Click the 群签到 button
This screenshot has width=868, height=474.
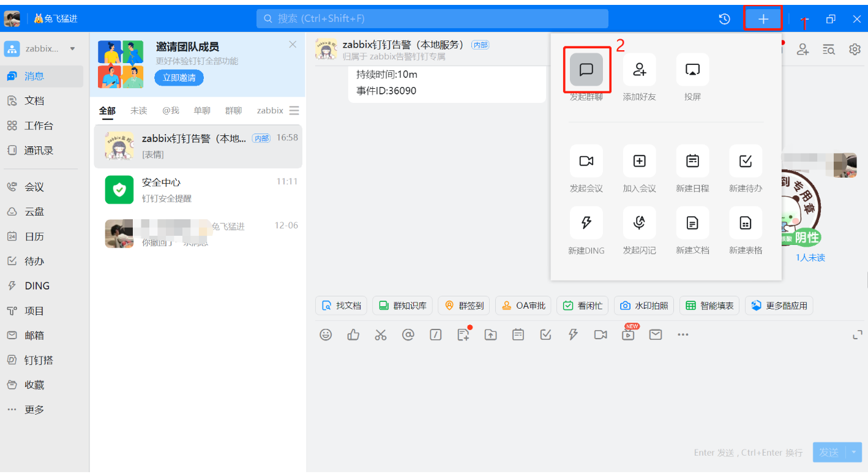click(x=464, y=306)
